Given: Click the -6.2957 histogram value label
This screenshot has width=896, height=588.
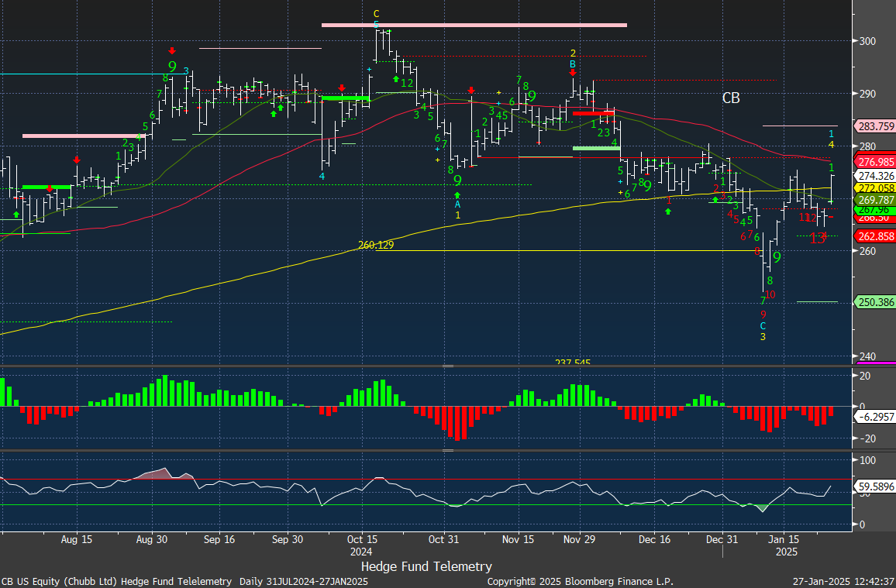Looking at the screenshot, I should (x=874, y=417).
